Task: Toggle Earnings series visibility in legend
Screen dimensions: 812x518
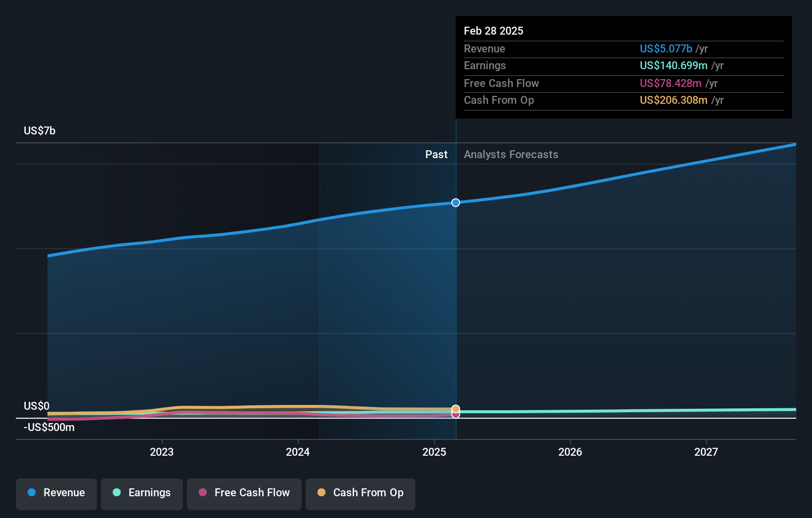Action: tap(141, 493)
